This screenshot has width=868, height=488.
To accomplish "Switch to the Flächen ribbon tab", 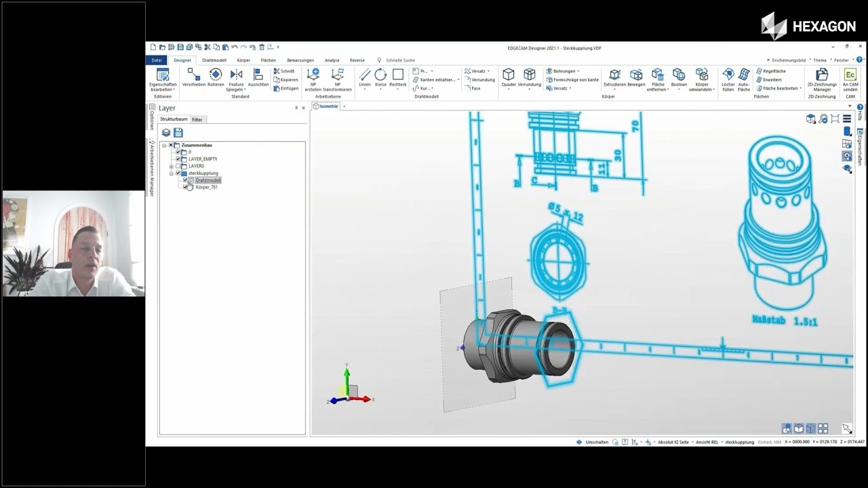I will pos(269,60).
